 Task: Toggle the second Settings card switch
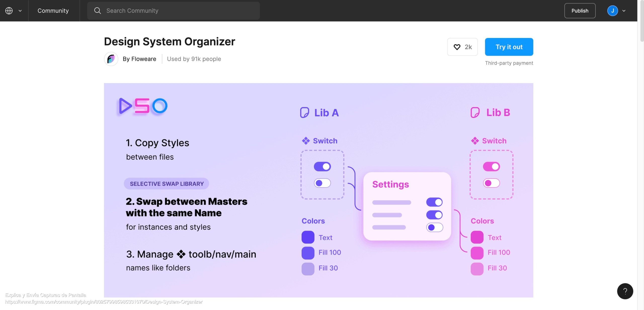(434, 215)
